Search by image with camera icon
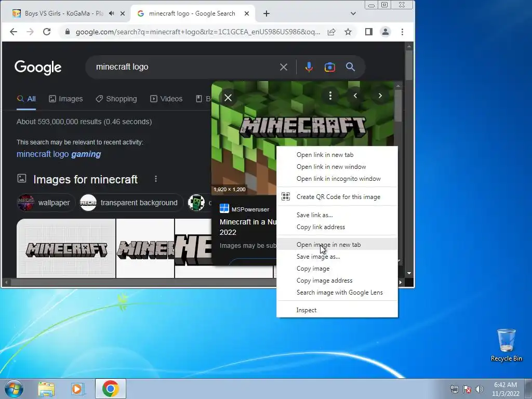This screenshot has width=532, height=399. tap(330, 67)
